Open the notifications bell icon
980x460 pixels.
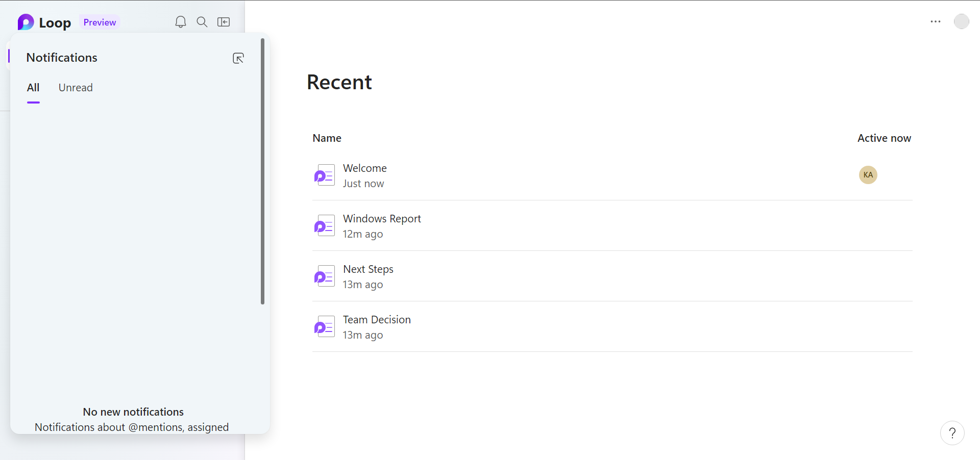[181, 22]
